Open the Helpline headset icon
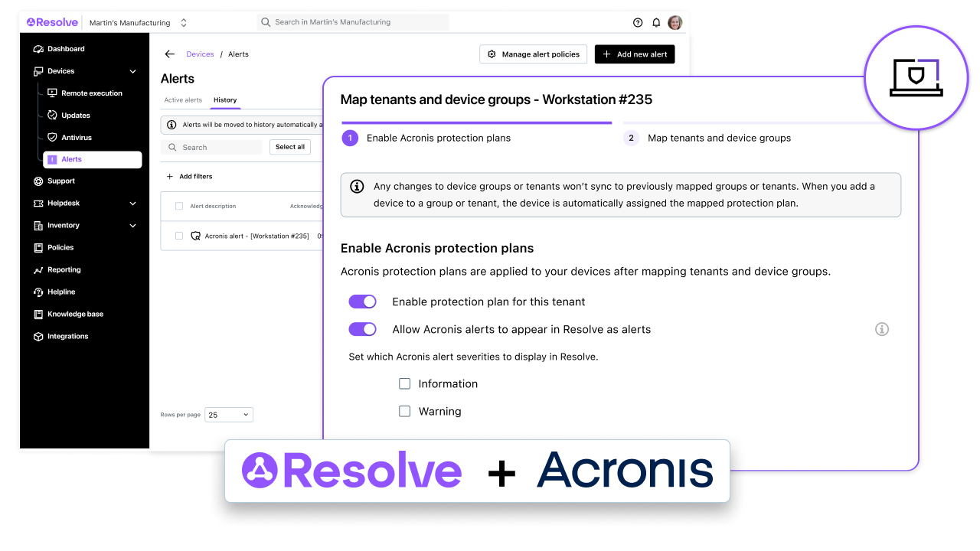This screenshot has width=980, height=551. [x=38, y=292]
